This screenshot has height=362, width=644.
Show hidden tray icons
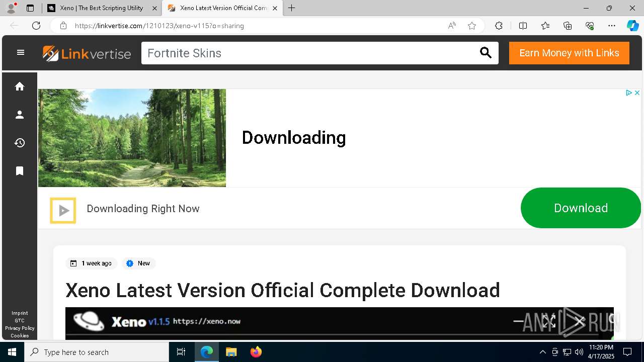click(542, 352)
